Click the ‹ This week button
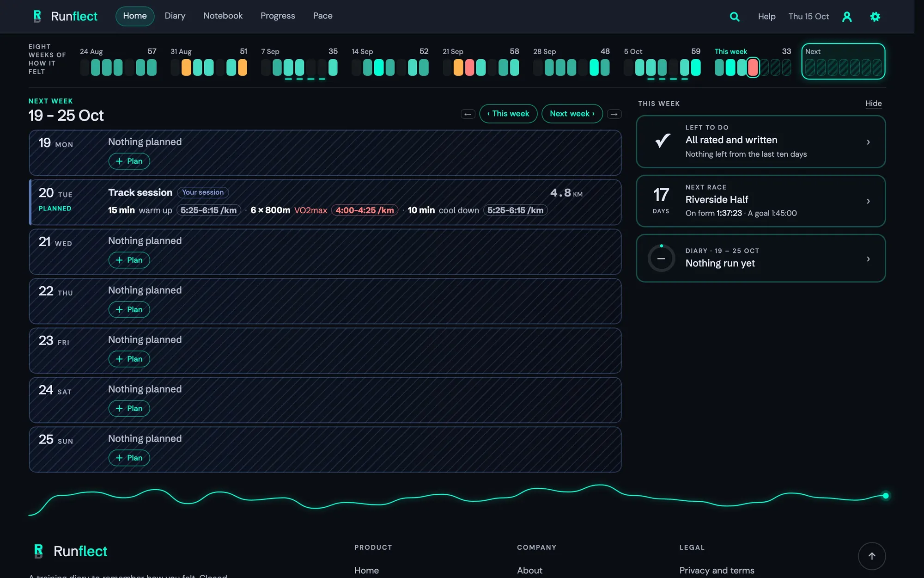The image size is (924, 578). coord(508,114)
